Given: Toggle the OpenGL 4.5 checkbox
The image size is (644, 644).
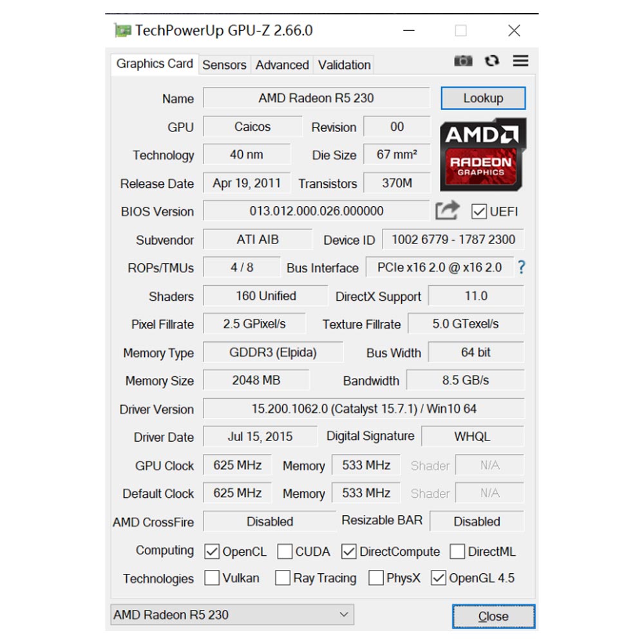Looking at the screenshot, I should tap(438, 578).
